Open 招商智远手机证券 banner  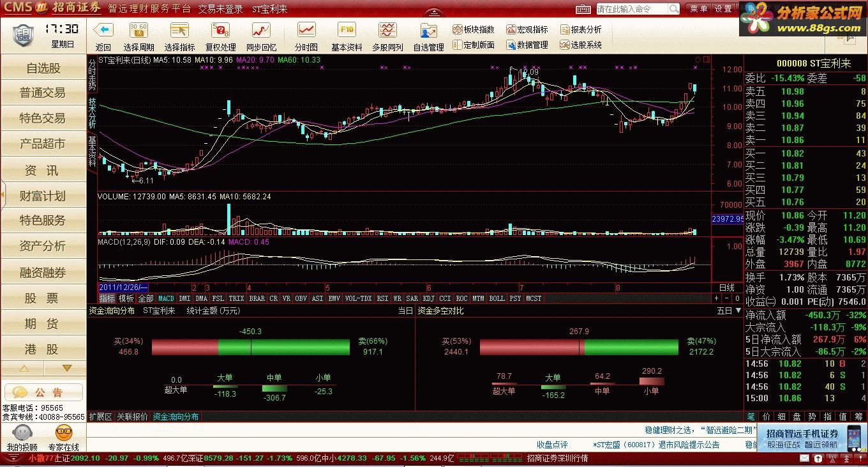click(x=812, y=438)
